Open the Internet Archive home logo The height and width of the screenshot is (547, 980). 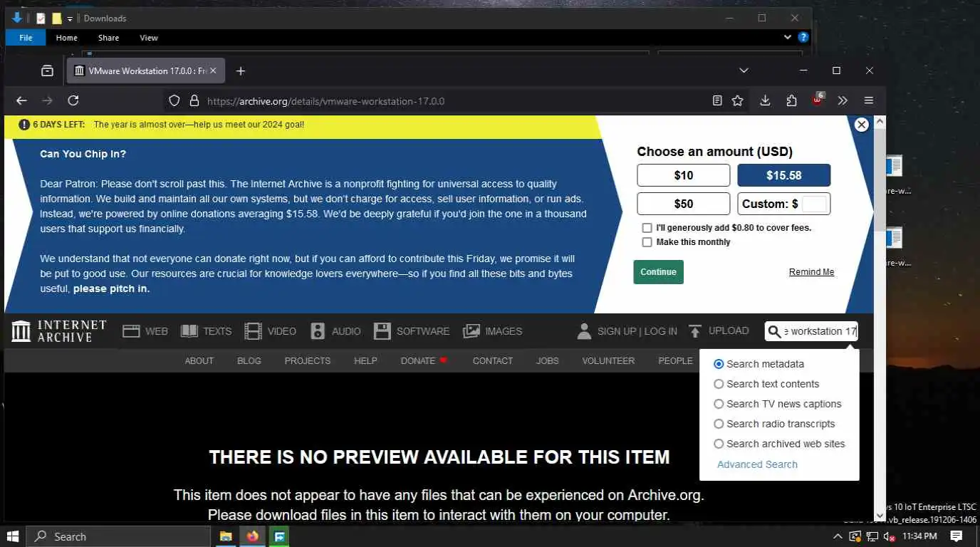point(59,331)
